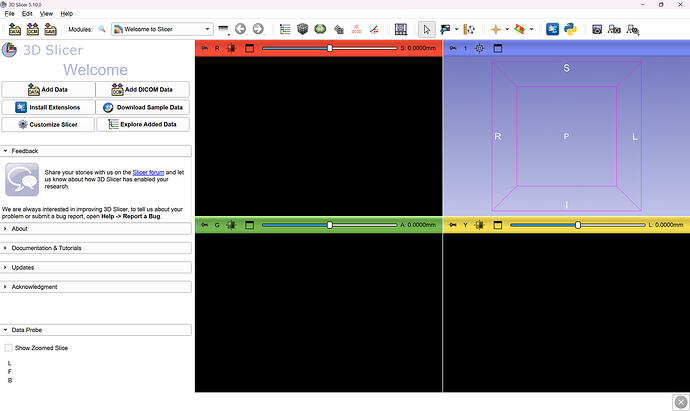
Task: Go to next module arrow
Action: [258, 29]
